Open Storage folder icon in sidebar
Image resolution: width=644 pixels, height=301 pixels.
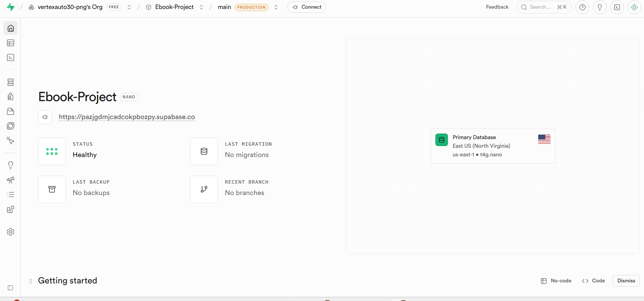[x=10, y=111]
